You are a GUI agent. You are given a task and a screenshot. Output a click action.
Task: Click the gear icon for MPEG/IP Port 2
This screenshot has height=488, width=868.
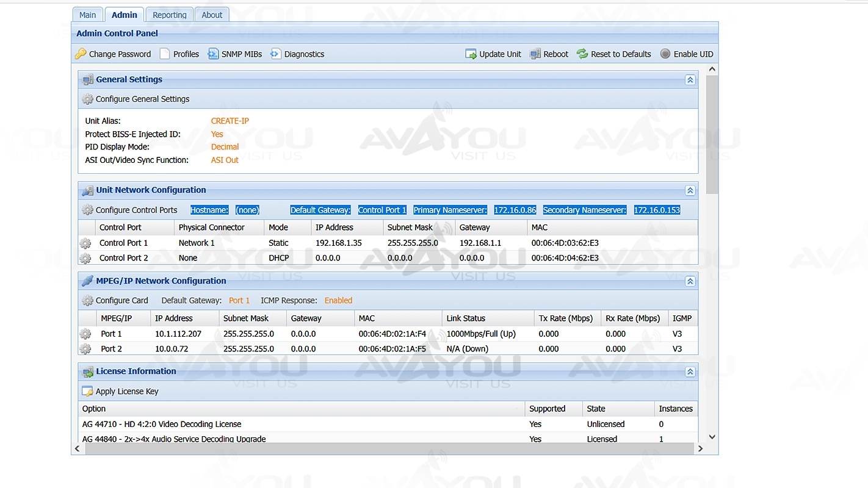tap(85, 349)
